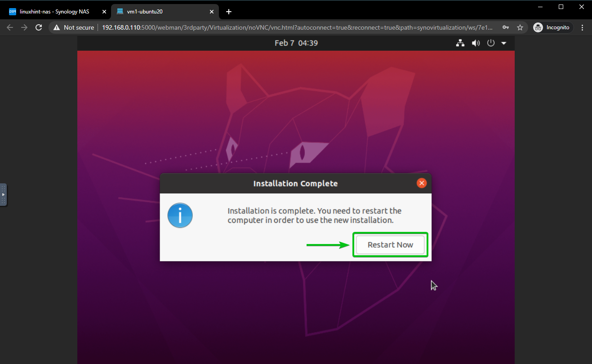The height and width of the screenshot is (364, 592).
Task: Select the vm1-ubuntu20 browser tab
Action: pos(165,12)
